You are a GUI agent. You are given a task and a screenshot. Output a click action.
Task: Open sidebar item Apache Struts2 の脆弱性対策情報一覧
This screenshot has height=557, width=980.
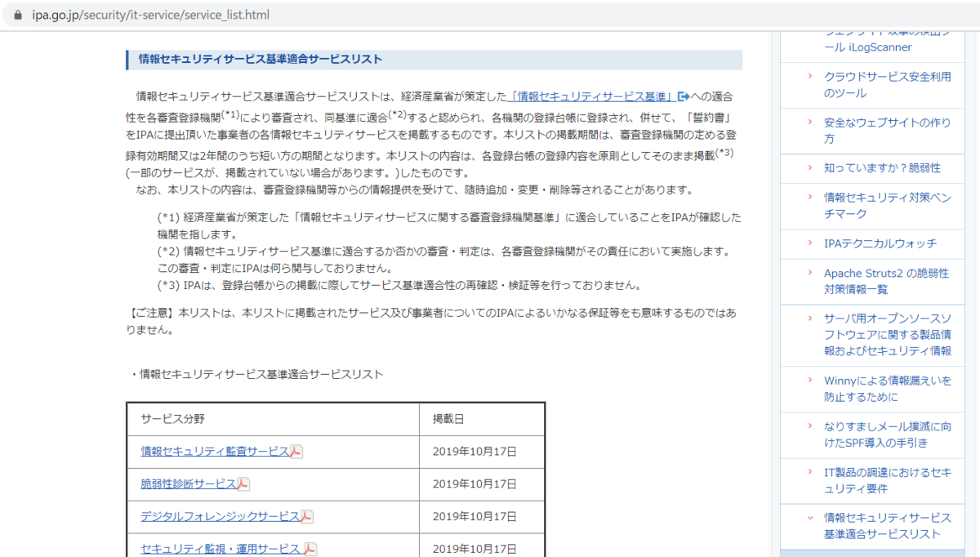(x=886, y=281)
